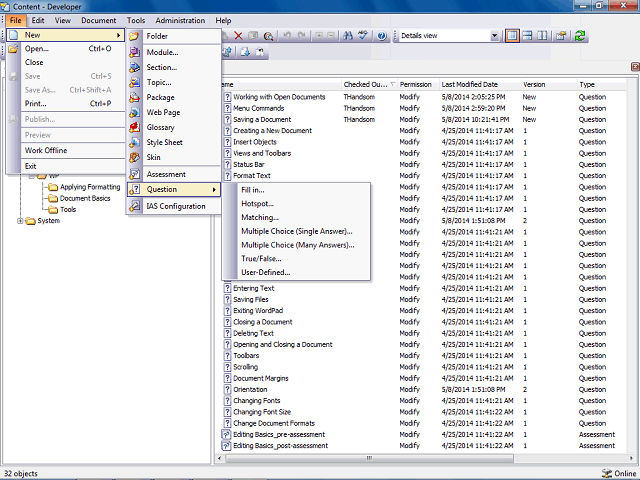Select Multiple Choice (Many Answers)... option

pyautogui.click(x=296, y=245)
